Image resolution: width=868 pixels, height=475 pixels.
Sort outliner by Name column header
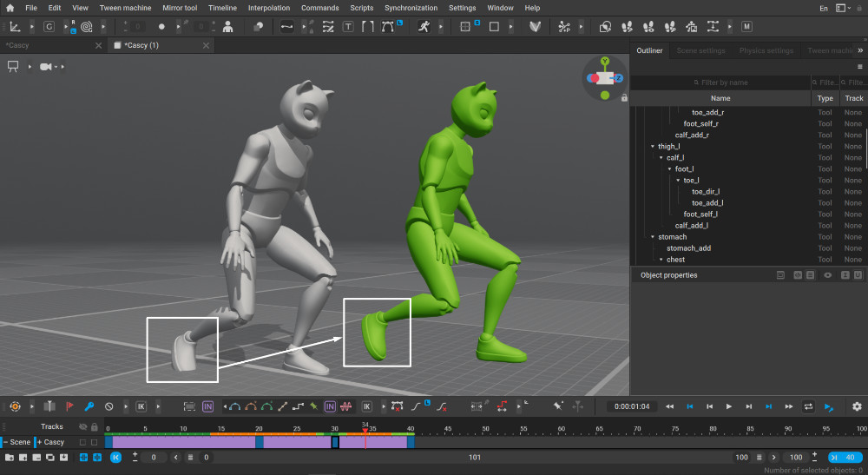pyautogui.click(x=720, y=98)
